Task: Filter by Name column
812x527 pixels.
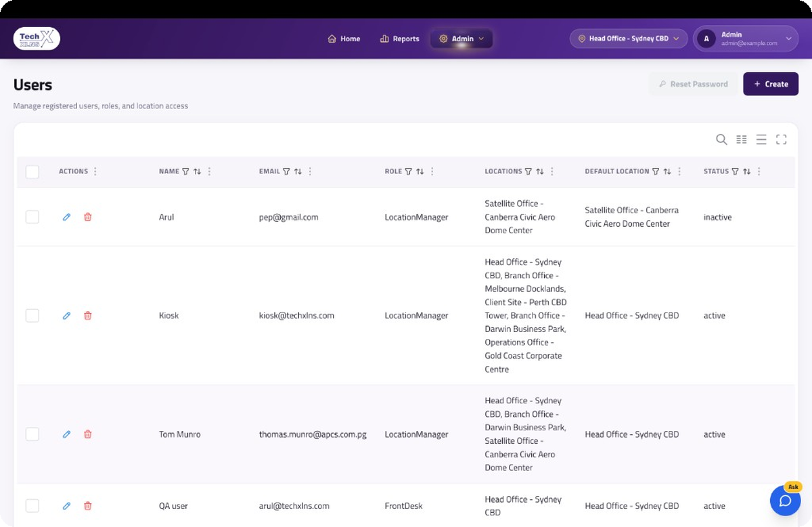Action: pos(185,172)
